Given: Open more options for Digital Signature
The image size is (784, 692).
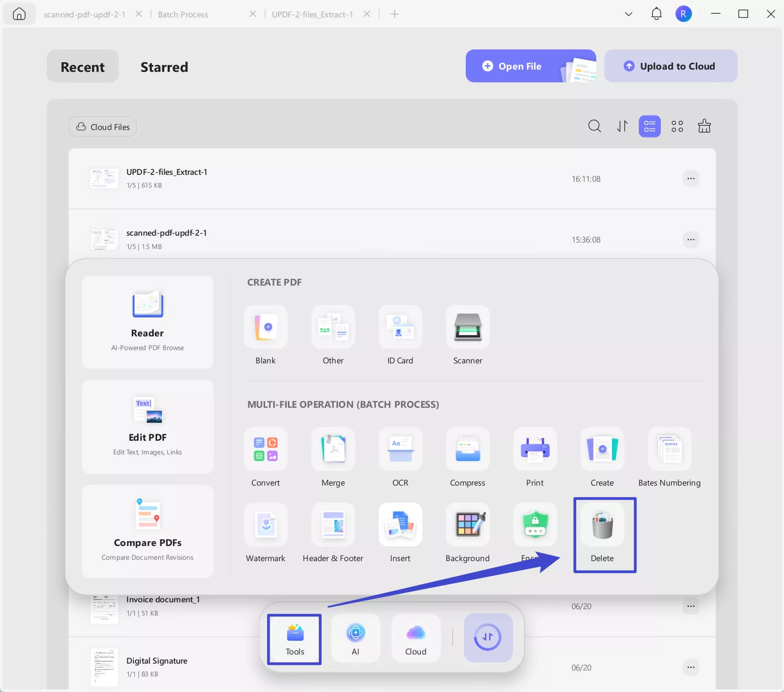Looking at the screenshot, I should 691,667.
